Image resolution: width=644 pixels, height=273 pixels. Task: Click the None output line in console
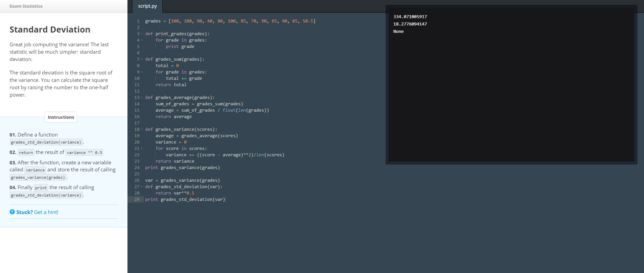pos(398,32)
